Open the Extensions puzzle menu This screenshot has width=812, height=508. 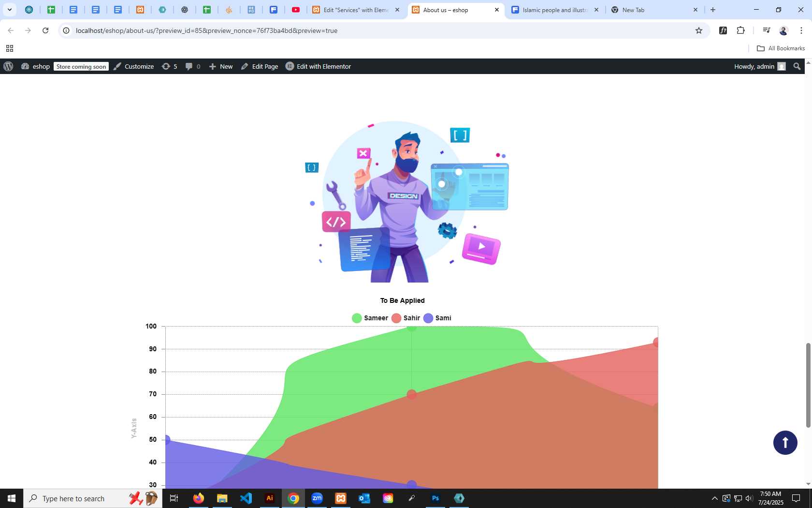[740, 30]
